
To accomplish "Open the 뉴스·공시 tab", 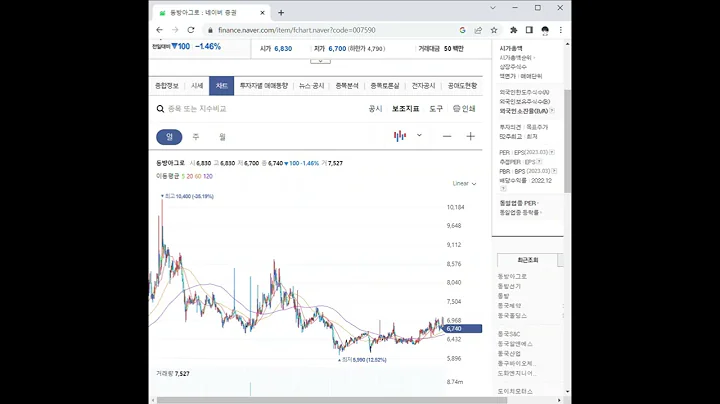I will (311, 86).
